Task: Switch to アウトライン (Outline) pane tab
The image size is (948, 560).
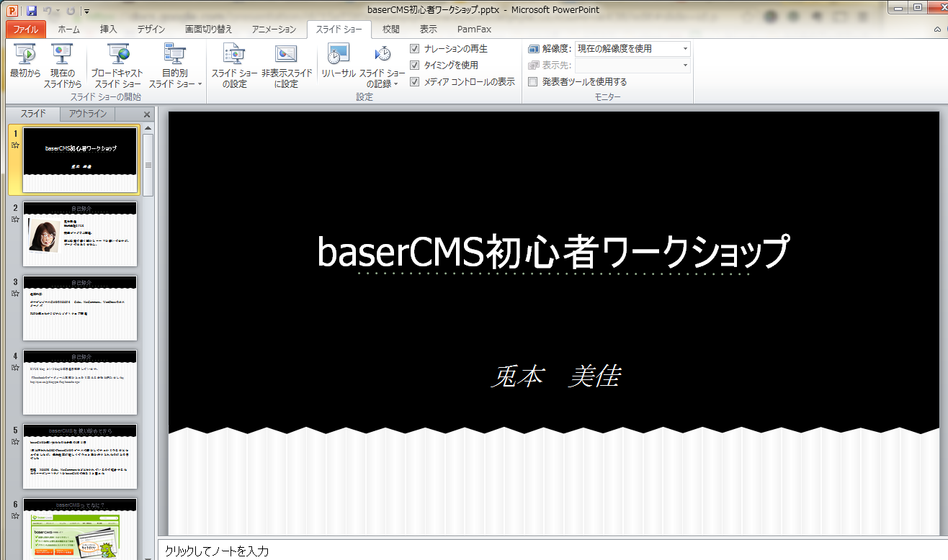Action: [x=88, y=114]
